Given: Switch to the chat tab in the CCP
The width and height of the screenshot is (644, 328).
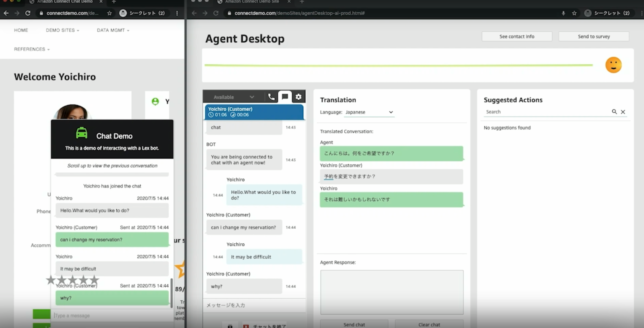Looking at the screenshot, I should (x=285, y=97).
